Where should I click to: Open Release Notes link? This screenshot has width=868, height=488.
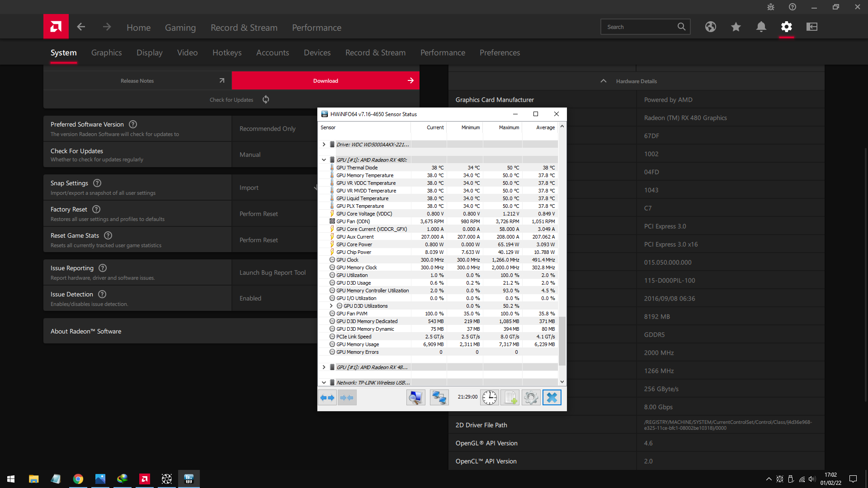[137, 80]
